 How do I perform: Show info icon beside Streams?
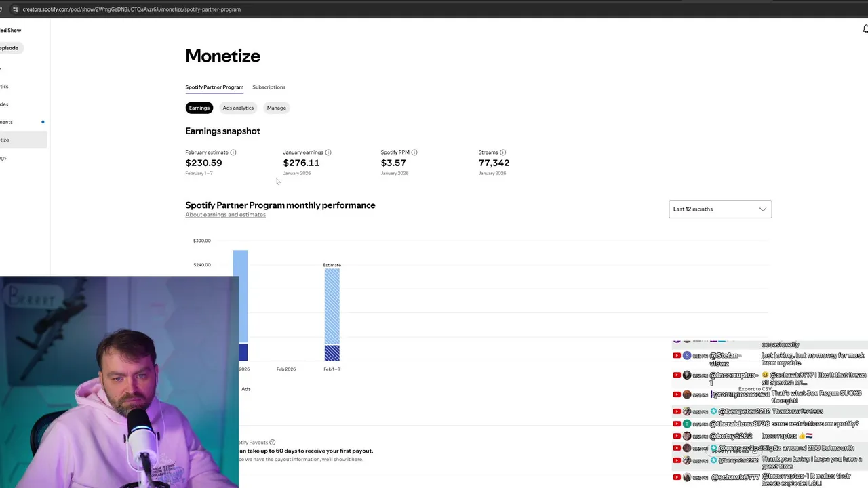pos(502,152)
